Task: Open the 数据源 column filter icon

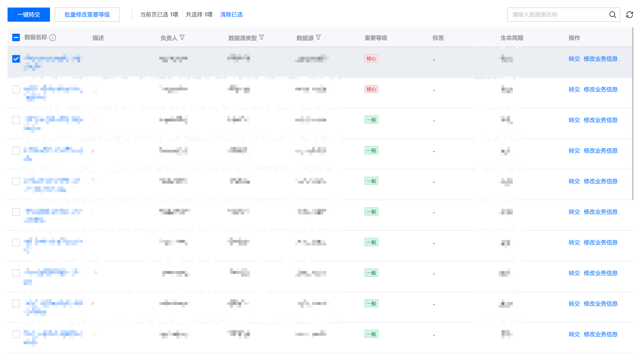Action: (318, 37)
